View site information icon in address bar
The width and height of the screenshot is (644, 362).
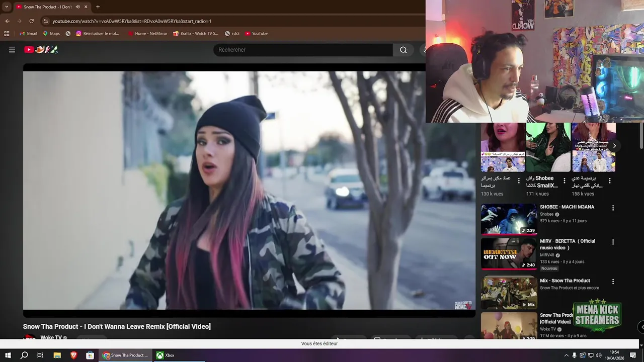(46, 21)
